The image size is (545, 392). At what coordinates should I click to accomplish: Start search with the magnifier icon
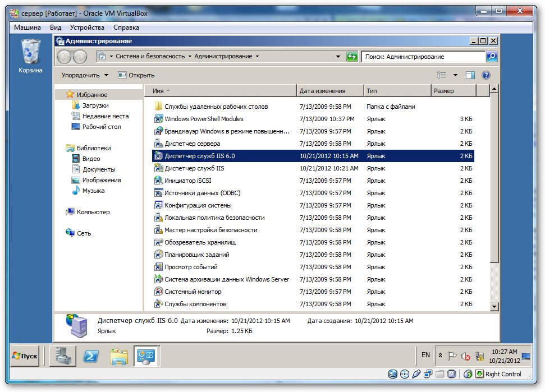[492, 56]
